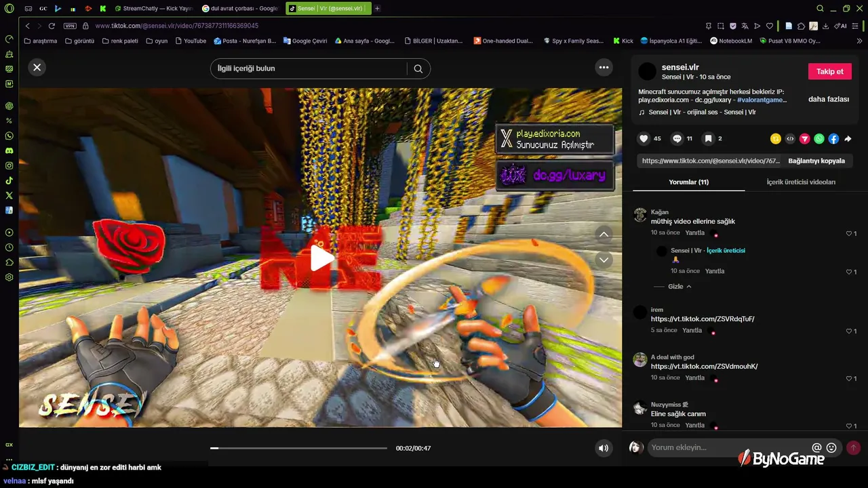This screenshot has width=868, height=488.
Task: Share video to Facebook
Action: [x=833, y=139]
